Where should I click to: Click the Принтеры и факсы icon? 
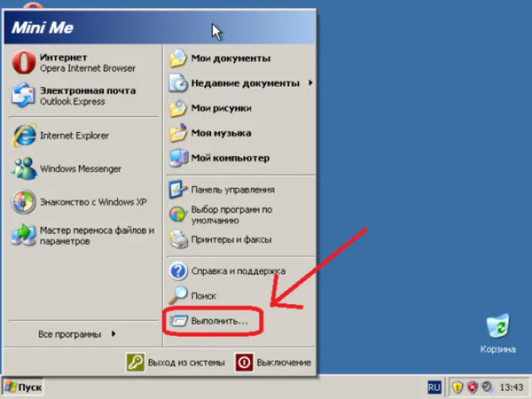(178, 240)
